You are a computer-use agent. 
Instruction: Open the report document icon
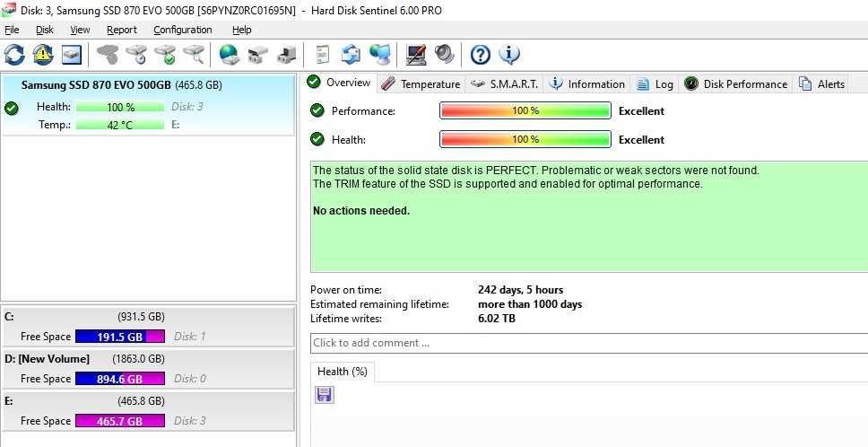322,54
